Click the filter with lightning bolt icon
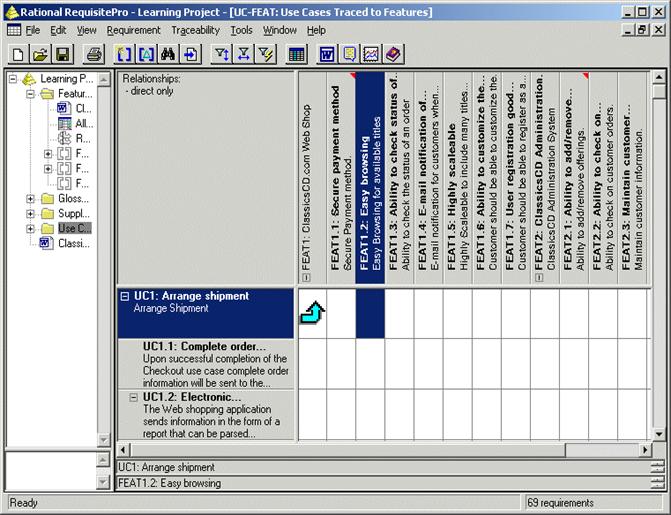Viewport: 671px width, 515px height. pos(266,54)
